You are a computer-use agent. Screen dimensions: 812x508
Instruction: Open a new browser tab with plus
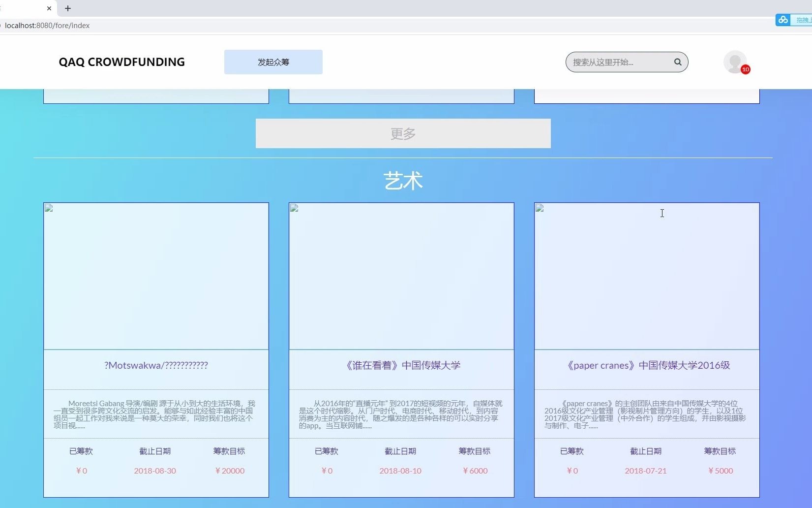(68, 8)
